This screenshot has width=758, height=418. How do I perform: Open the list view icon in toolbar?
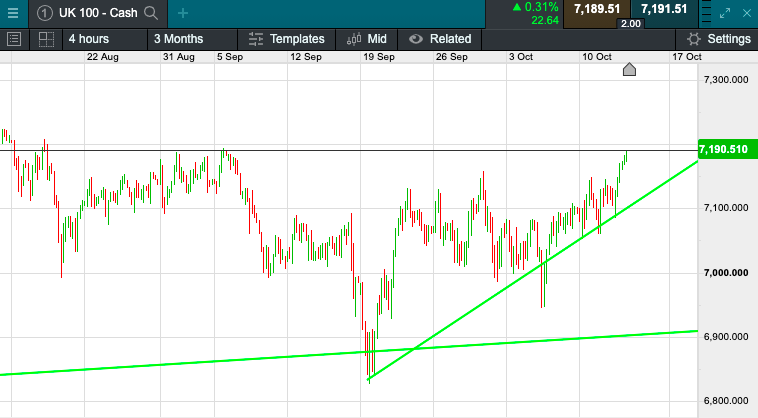(14, 39)
